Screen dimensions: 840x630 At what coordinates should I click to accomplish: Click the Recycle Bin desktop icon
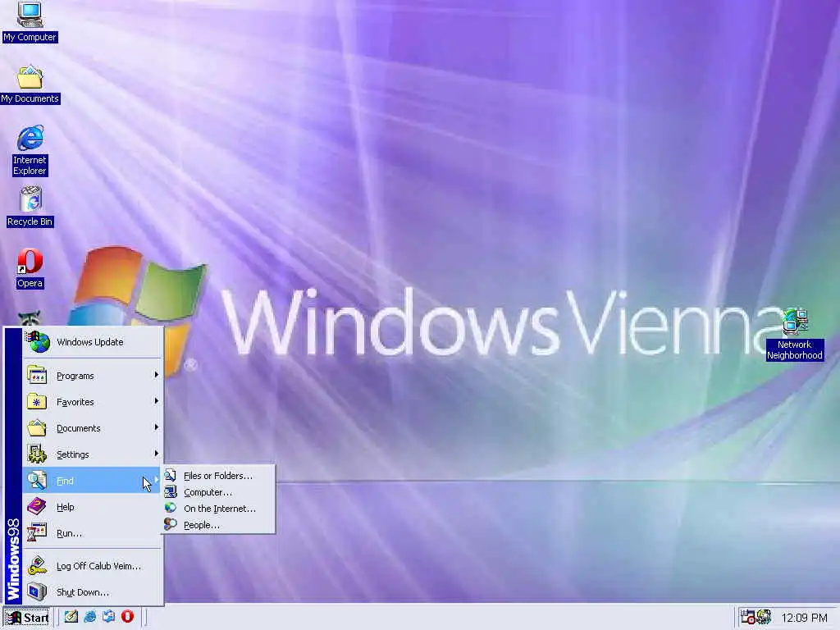(x=30, y=207)
